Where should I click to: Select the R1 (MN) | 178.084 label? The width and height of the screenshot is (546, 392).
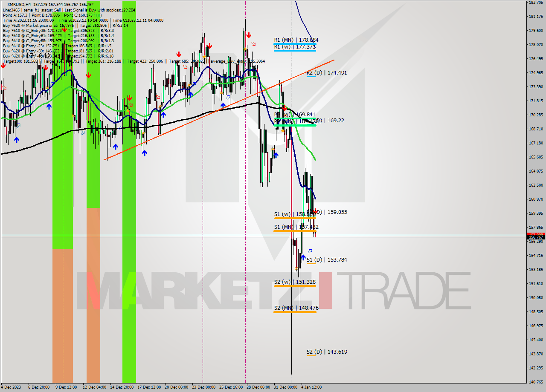pos(296,40)
